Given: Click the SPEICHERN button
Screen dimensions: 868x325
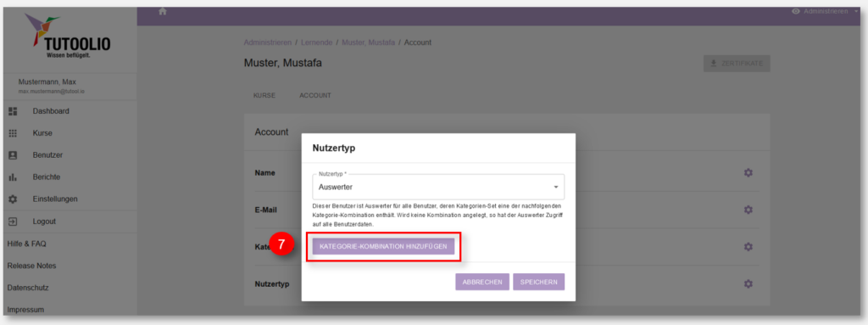Looking at the screenshot, I should click(x=538, y=282).
